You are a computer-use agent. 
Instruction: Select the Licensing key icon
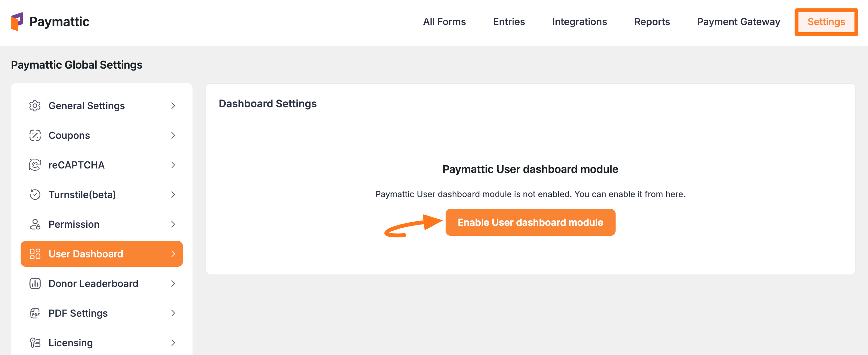(35, 342)
